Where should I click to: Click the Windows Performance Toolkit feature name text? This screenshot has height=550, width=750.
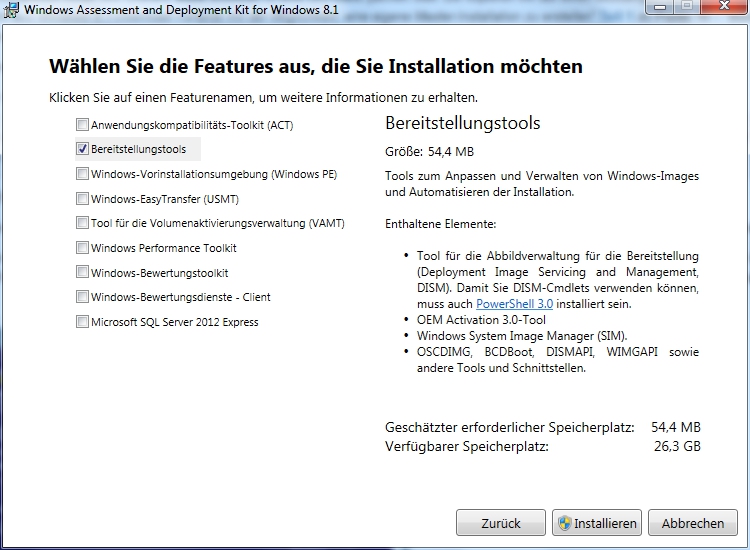click(x=164, y=248)
